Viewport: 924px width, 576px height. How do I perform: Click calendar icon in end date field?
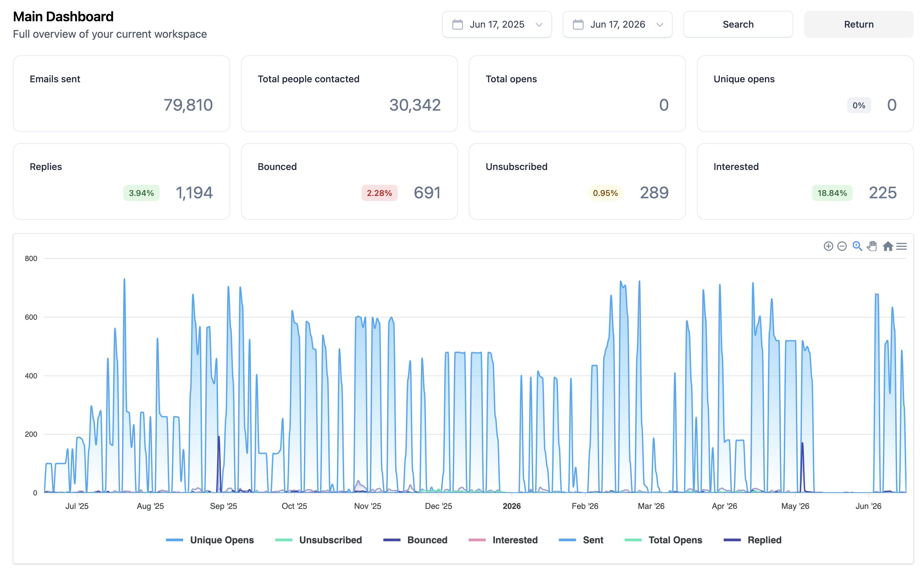(578, 24)
